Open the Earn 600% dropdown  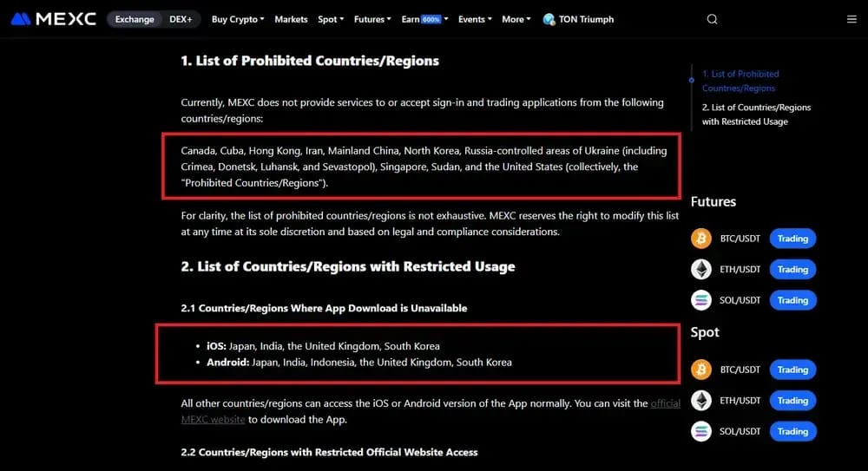coord(424,19)
